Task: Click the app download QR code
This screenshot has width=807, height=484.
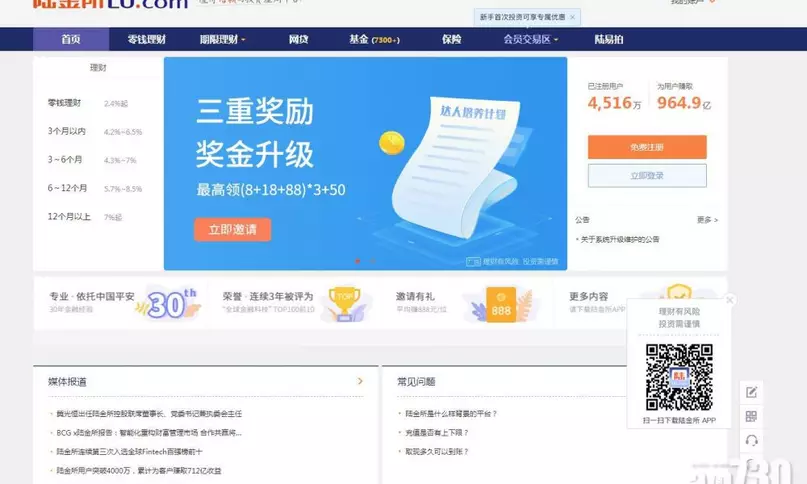Action: coord(679,377)
